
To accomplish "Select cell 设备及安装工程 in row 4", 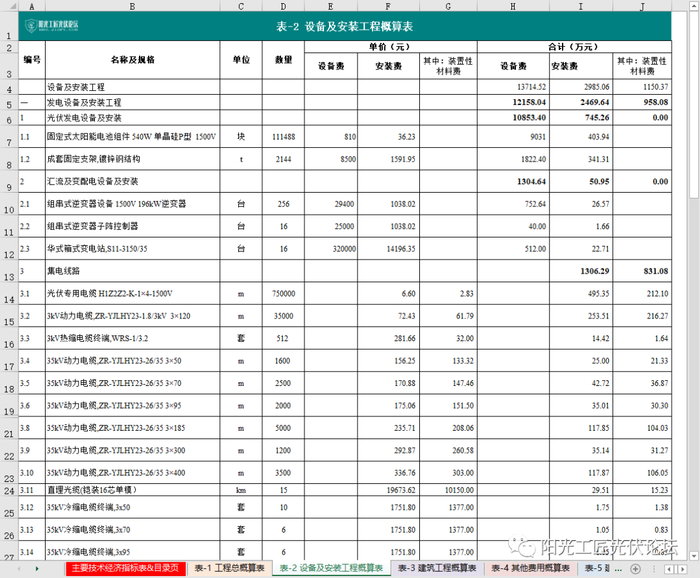I will point(132,87).
